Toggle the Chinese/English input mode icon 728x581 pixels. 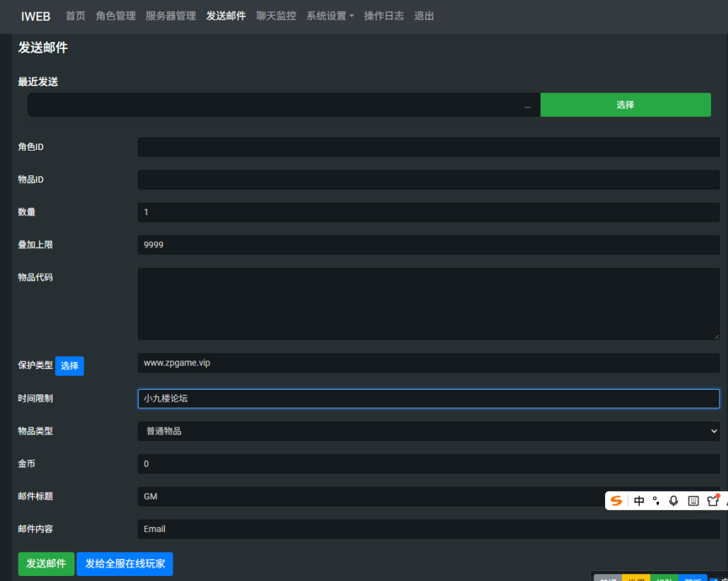(639, 501)
